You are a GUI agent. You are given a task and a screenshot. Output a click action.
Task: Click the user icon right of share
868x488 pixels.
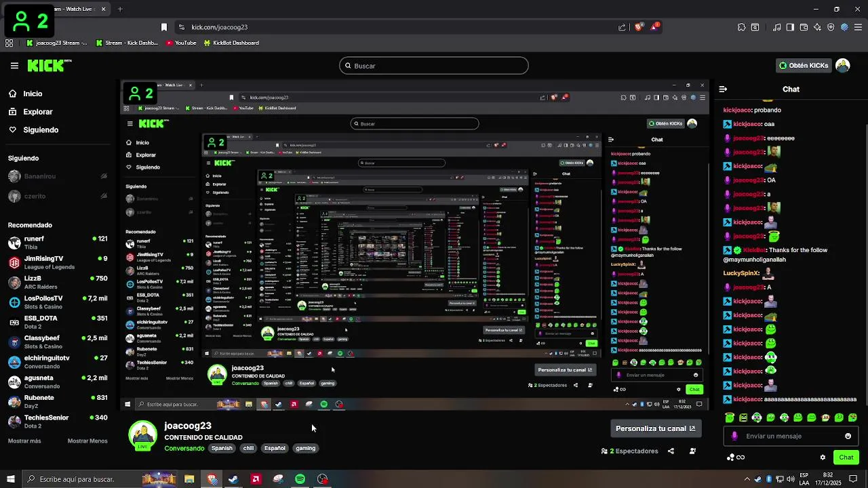coord(692,451)
